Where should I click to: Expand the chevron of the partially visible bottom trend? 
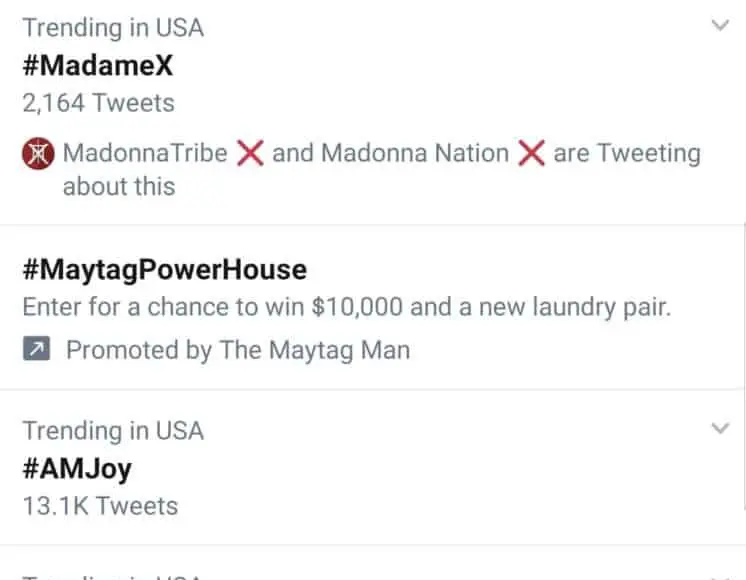[x=720, y=575]
